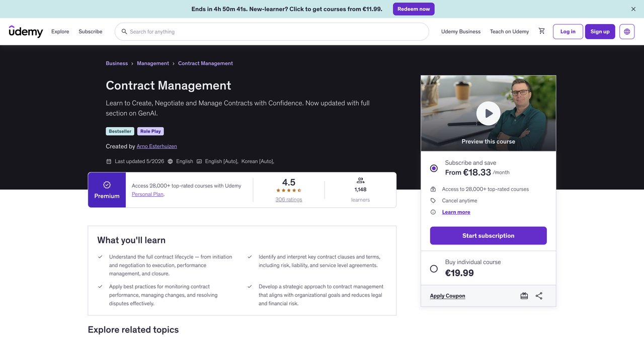The height and width of the screenshot is (337, 644).
Task: Click the €19.99 price text
Action: (x=459, y=273)
